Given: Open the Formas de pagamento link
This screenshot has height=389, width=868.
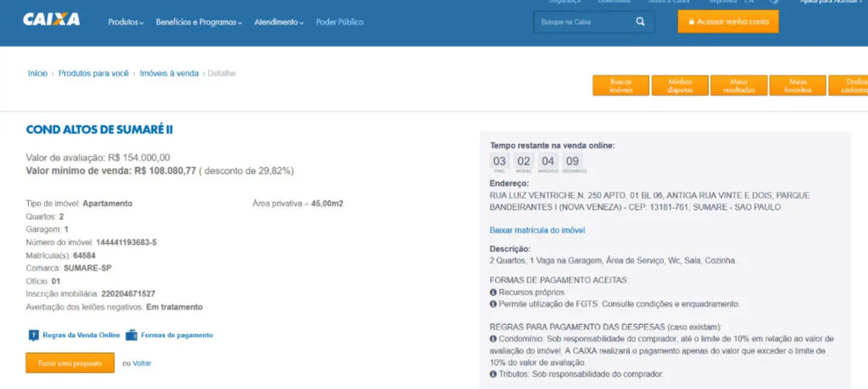Looking at the screenshot, I should tap(177, 335).
